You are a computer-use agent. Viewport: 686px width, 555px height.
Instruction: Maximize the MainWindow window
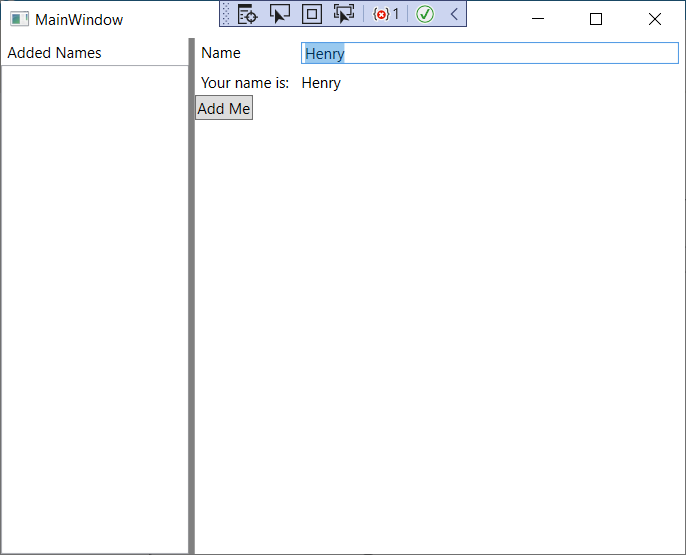click(x=596, y=19)
